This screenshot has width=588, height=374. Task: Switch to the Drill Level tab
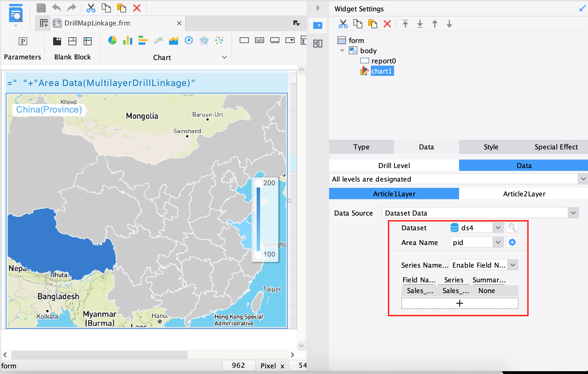pos(394,165)
